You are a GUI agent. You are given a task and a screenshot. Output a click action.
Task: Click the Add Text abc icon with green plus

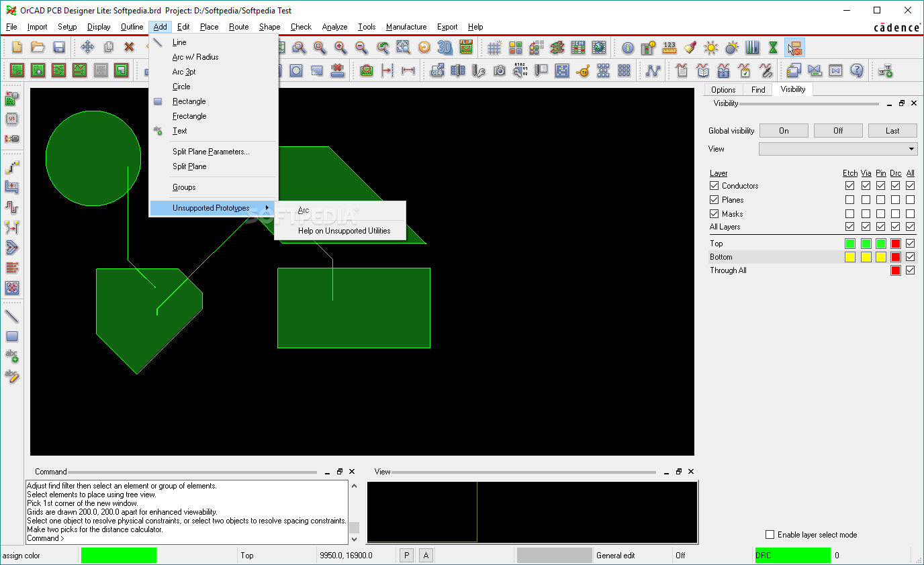tap(12, 356)
